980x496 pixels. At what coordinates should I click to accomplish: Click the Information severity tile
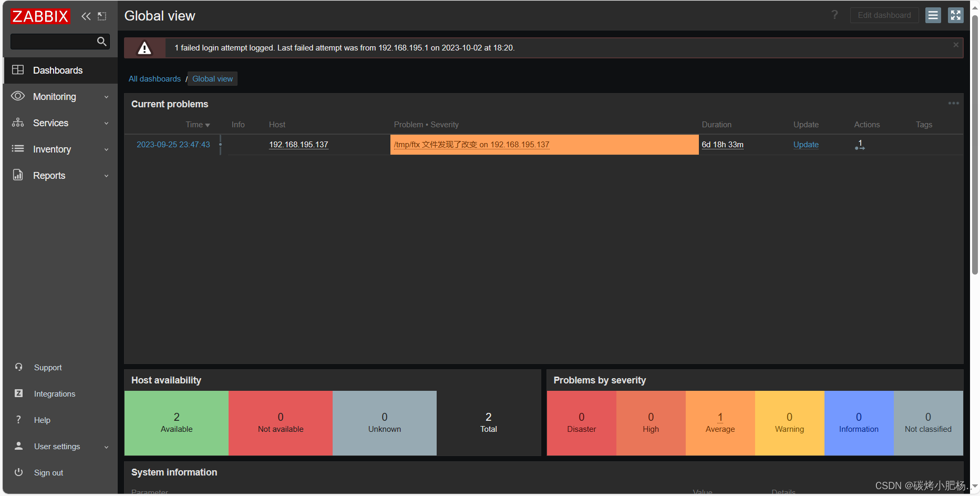tap(859, 423)
